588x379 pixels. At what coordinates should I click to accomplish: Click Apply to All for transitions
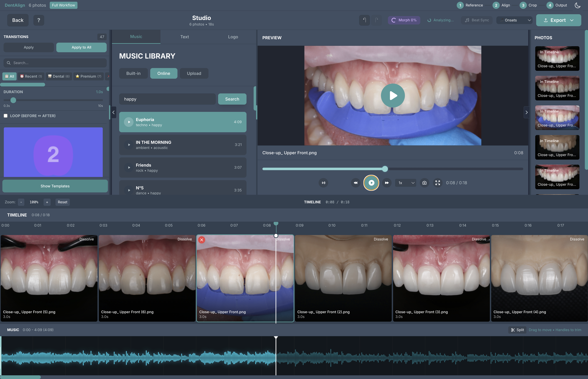(x=81, y=47)
